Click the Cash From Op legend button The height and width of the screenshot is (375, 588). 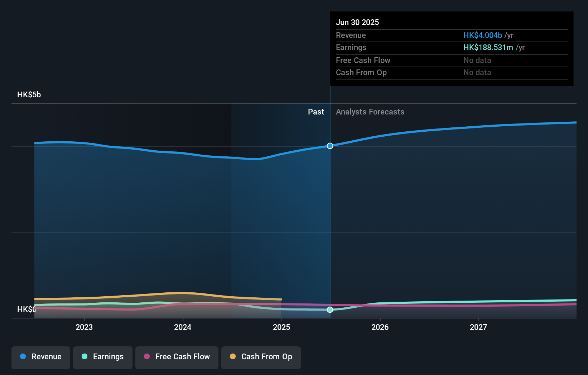pyautogui.click(x=261, y=357)
